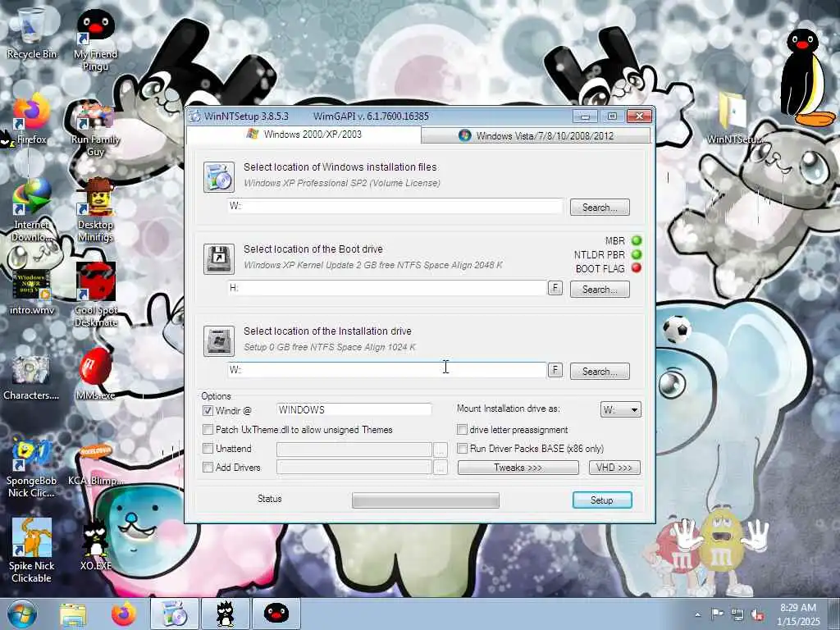This screenshot has width=840, height=630.
Task: Expand the VHD >>> options
Action: [614, 468]
